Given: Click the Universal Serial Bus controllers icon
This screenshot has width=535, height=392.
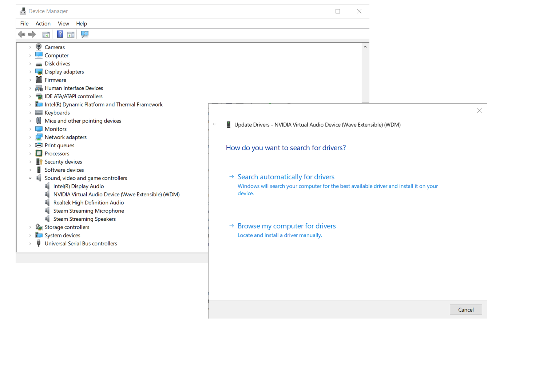Looking at the screenshot, I should 39,244.
